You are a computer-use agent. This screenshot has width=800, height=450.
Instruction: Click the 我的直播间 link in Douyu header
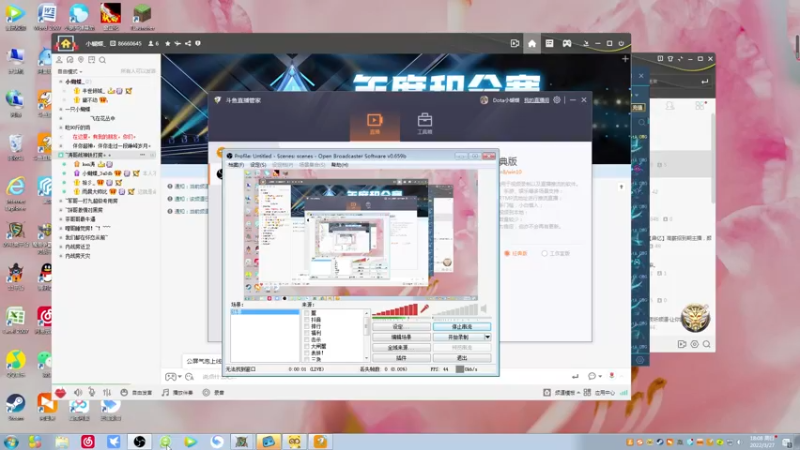click(536, 100)
